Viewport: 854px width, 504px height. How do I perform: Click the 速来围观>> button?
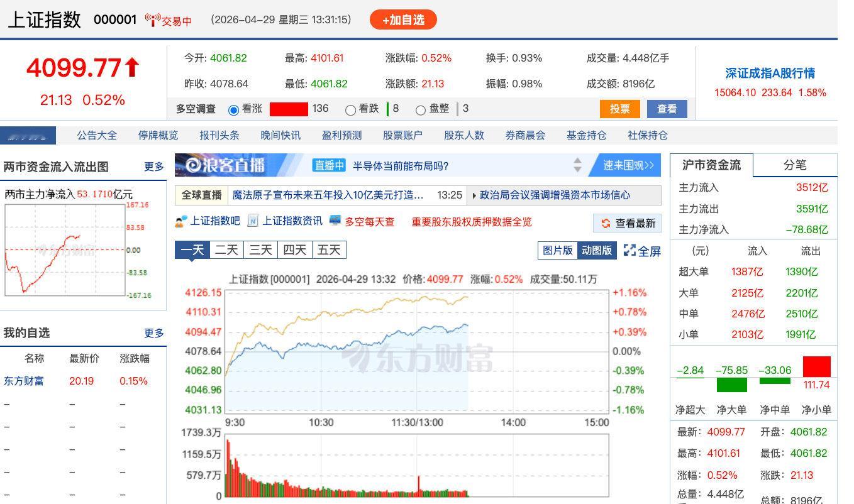(x=628, y=165)
